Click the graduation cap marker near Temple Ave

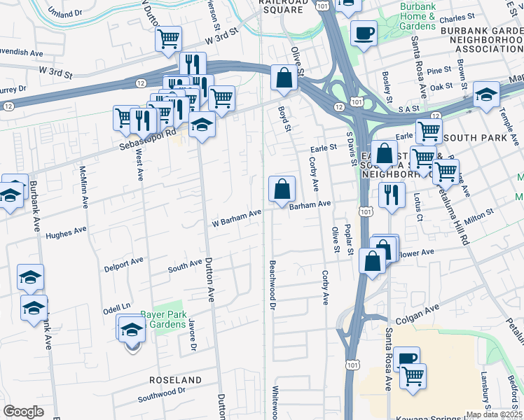(x=487, y=94)
